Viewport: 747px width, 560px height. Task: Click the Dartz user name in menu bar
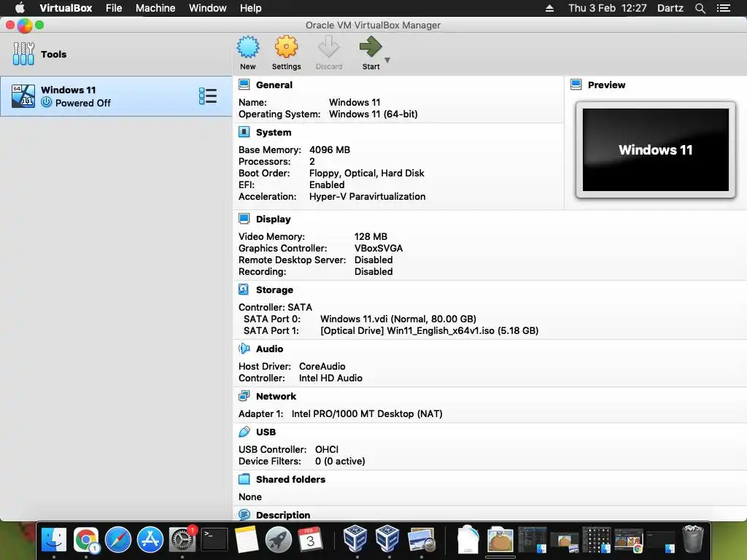pos(670,8)
